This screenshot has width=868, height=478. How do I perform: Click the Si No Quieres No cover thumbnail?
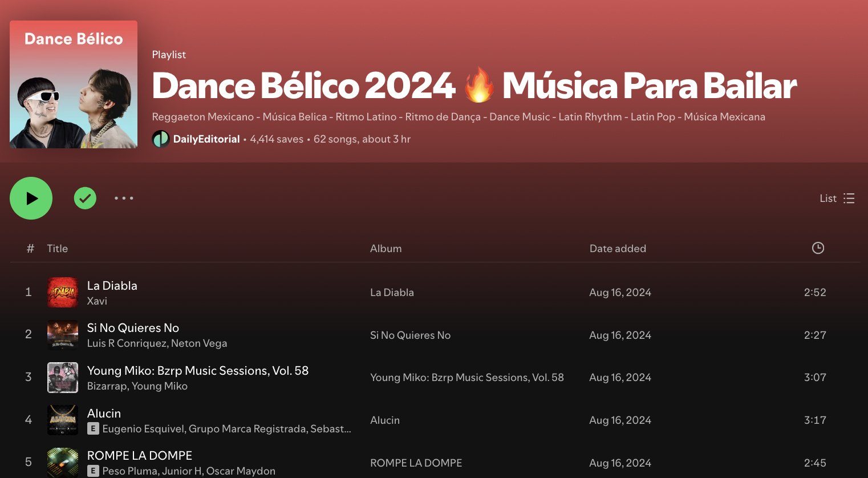[63, 335]
